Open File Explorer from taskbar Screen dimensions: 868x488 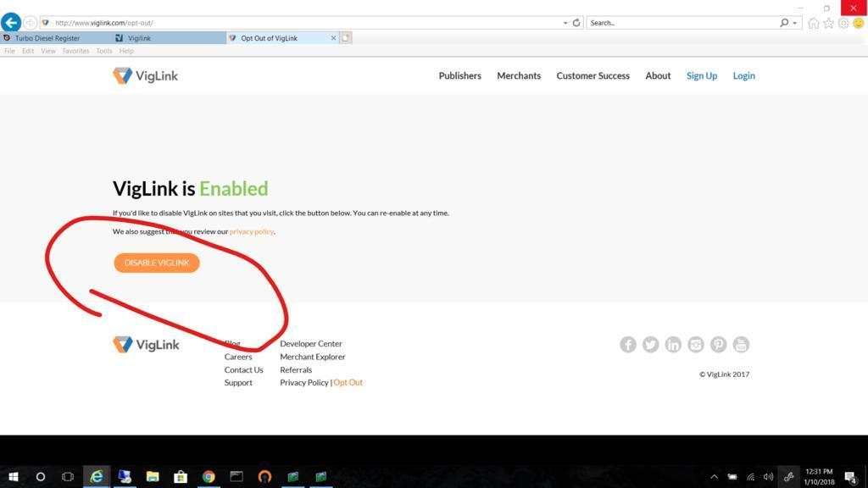(x=153, y=476)
